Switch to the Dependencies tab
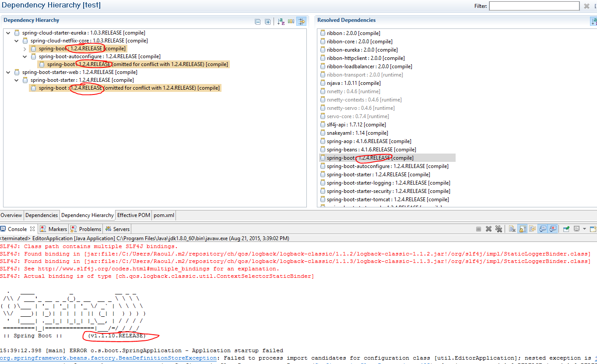This screenshot has width=597, height=364. 42,215
